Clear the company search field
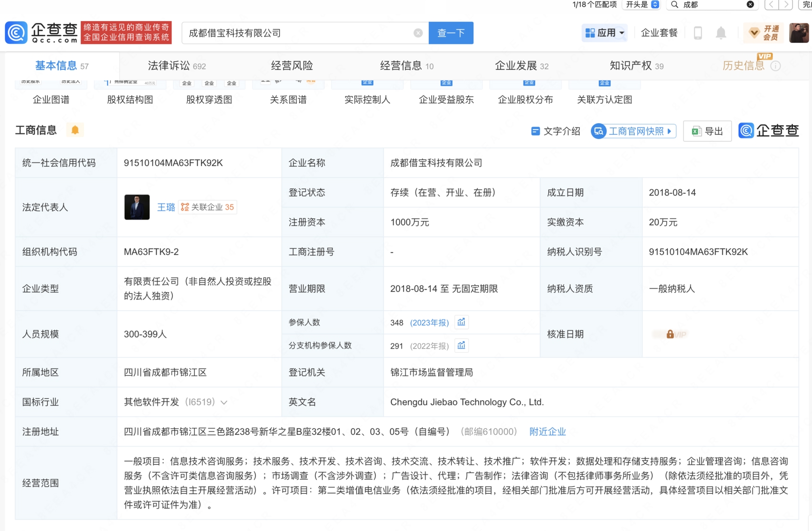This screenshot has width=812, height=531. tap(418, 33)
